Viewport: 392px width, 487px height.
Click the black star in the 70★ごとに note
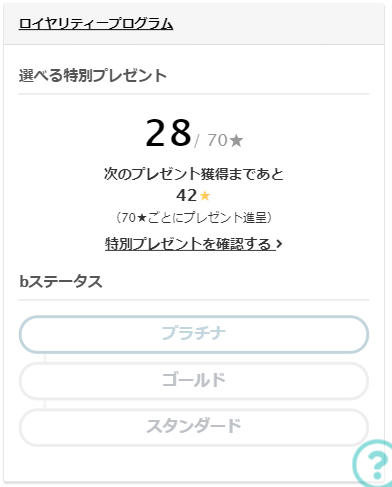(x=142, y=218)
